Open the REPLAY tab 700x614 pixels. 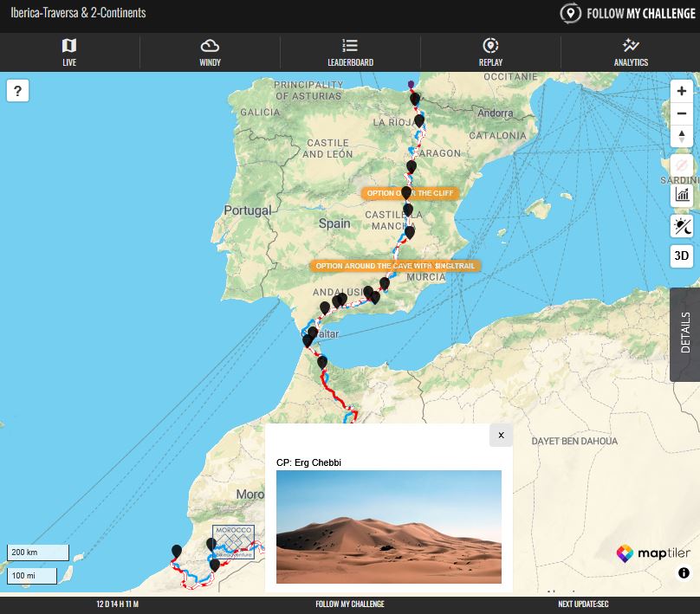(490, 52)
